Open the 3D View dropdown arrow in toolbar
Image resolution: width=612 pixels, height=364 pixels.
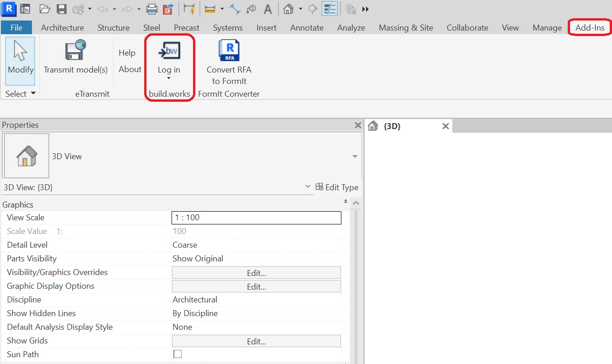(x=300, y=9)
